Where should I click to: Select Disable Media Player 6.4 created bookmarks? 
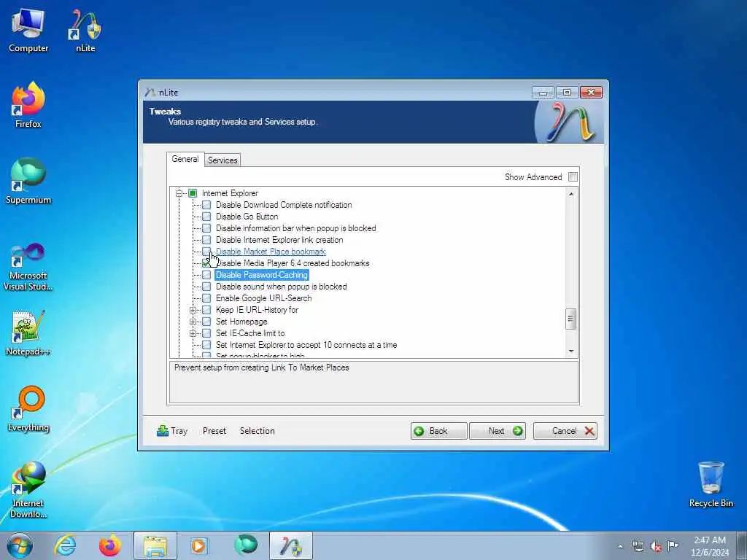pos(293,263)
